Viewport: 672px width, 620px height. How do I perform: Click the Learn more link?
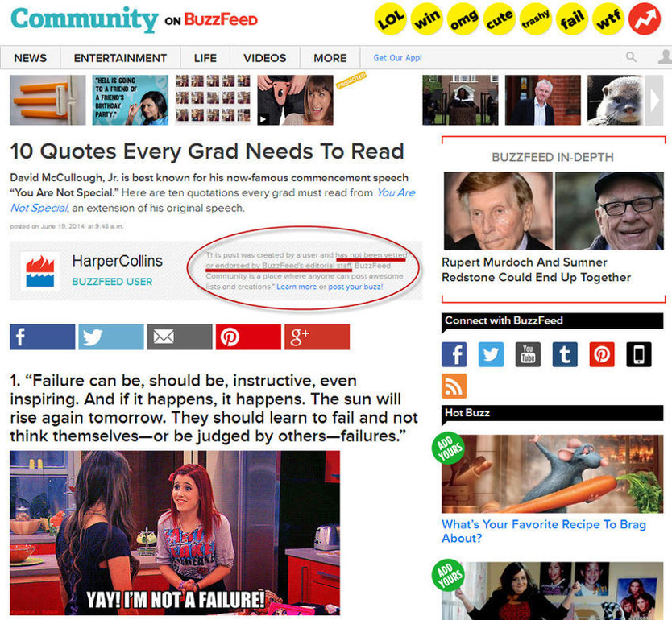(297, 287)
